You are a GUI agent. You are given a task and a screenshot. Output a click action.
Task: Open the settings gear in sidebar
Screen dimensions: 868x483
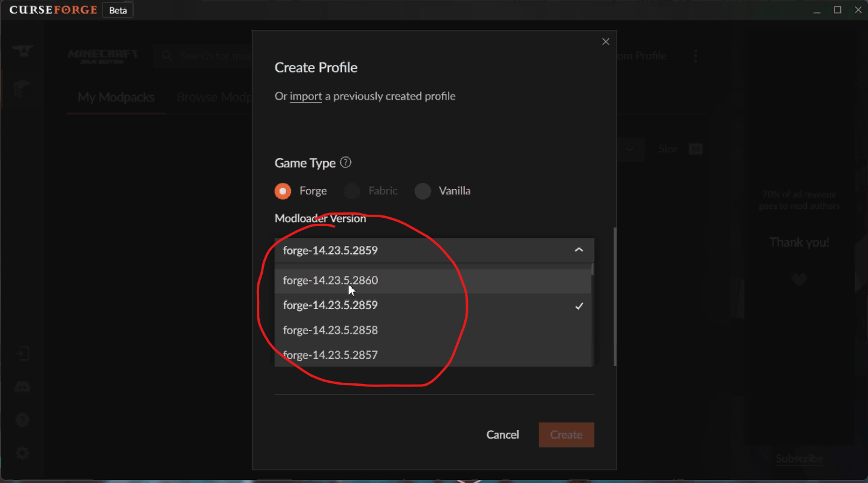click(x=22, y=452)
